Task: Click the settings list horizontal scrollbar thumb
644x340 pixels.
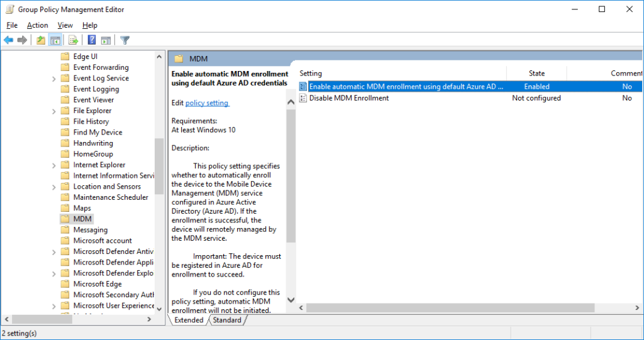Action: tap(450, 307)
